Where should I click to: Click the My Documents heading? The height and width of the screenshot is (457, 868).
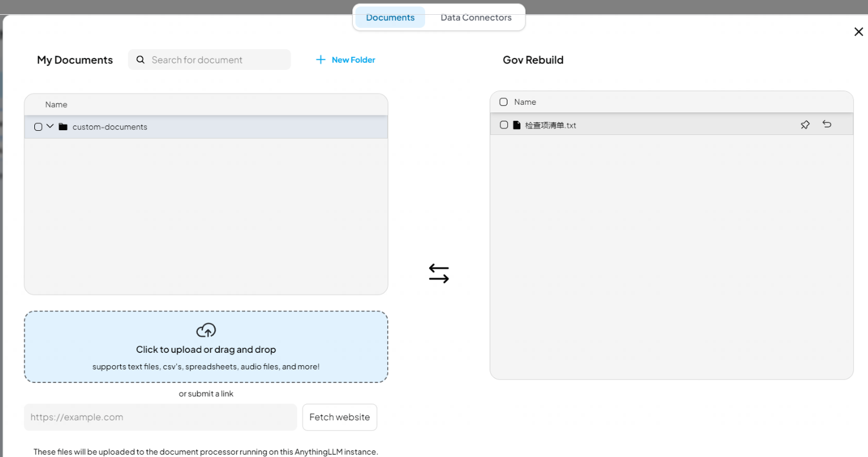pyautogui.click(x=75, y=60)
